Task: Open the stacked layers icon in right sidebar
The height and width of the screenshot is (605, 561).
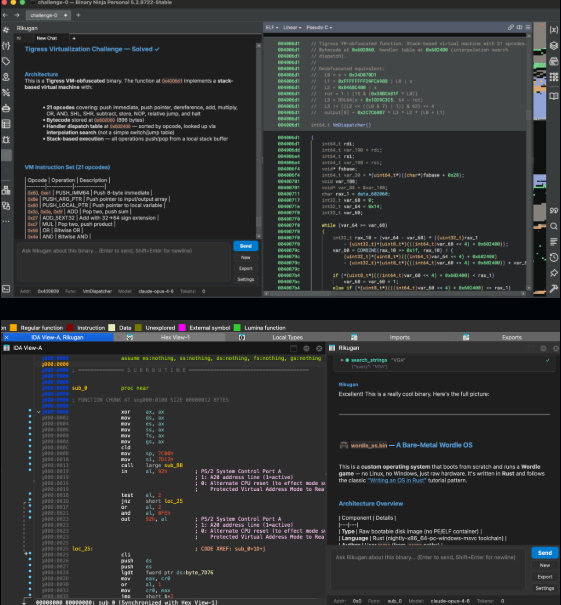Action: coord(554,46)
